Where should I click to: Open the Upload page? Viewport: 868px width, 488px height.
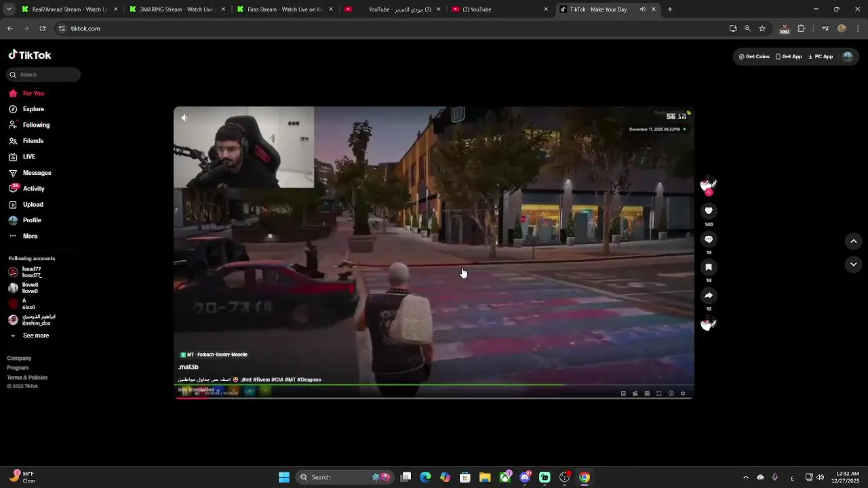[x=26, y=205]
